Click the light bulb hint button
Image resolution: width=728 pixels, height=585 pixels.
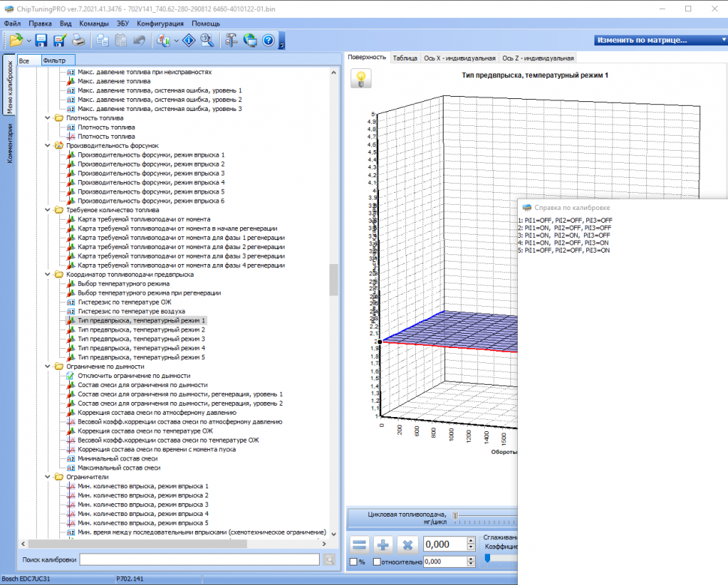[x=362, y=79]
